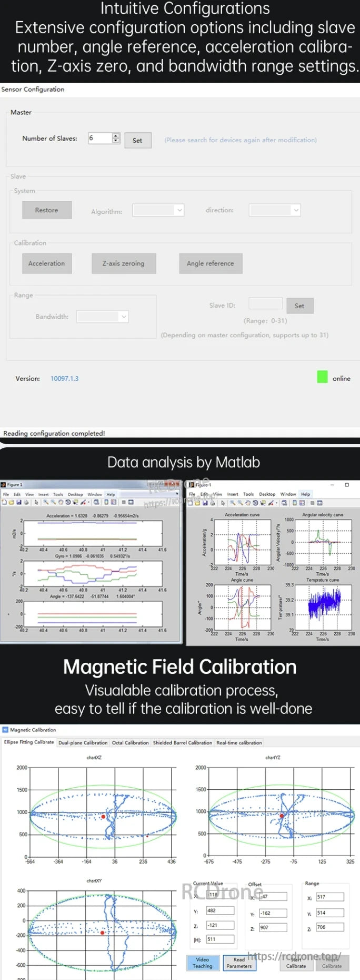Click the Z-axis zeroing button
This screenshot has width=360, height=980.
(x=123, y=263)
